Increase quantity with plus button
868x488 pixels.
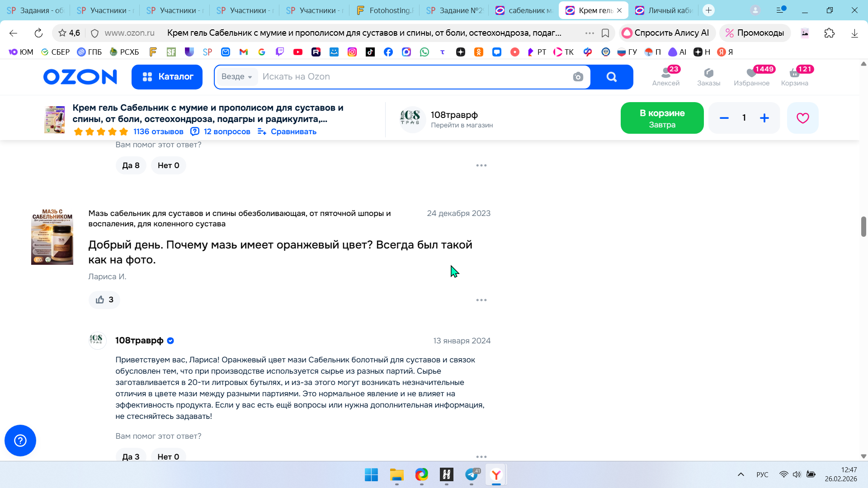coord(764,118)
